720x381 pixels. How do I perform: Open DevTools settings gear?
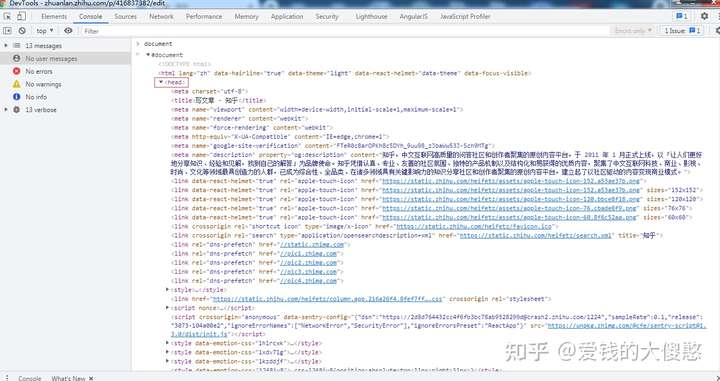tap(704, 16)
